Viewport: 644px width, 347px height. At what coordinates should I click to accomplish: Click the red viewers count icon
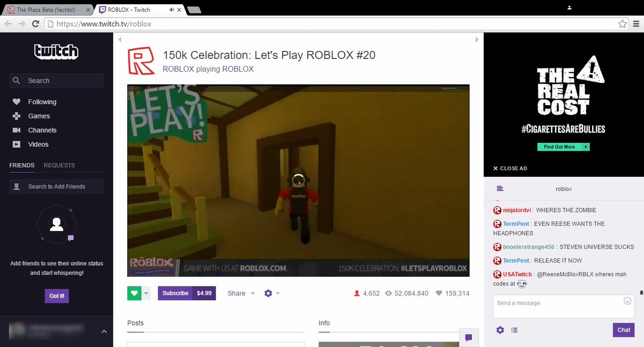tap(356, 293)
